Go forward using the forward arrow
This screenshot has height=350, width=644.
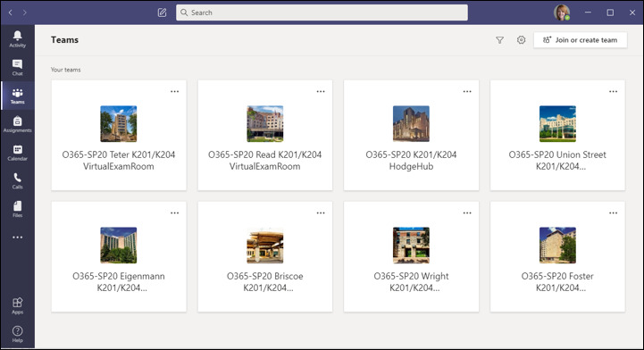pyautogui.click(x=25, y=12)
